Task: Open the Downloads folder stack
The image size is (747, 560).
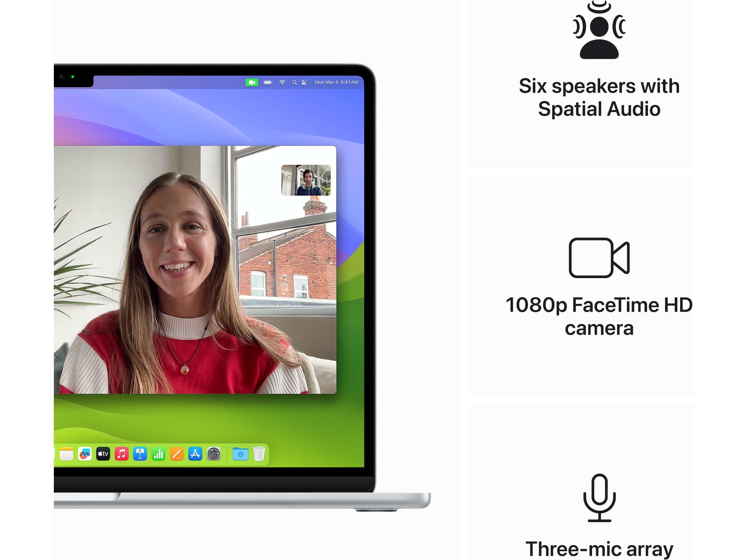Action: point(241,454)
